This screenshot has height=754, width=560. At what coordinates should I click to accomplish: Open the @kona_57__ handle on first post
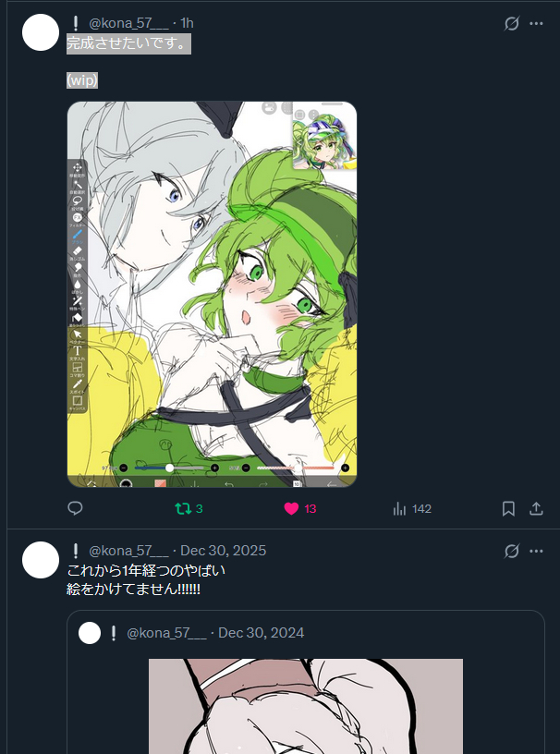128,23
